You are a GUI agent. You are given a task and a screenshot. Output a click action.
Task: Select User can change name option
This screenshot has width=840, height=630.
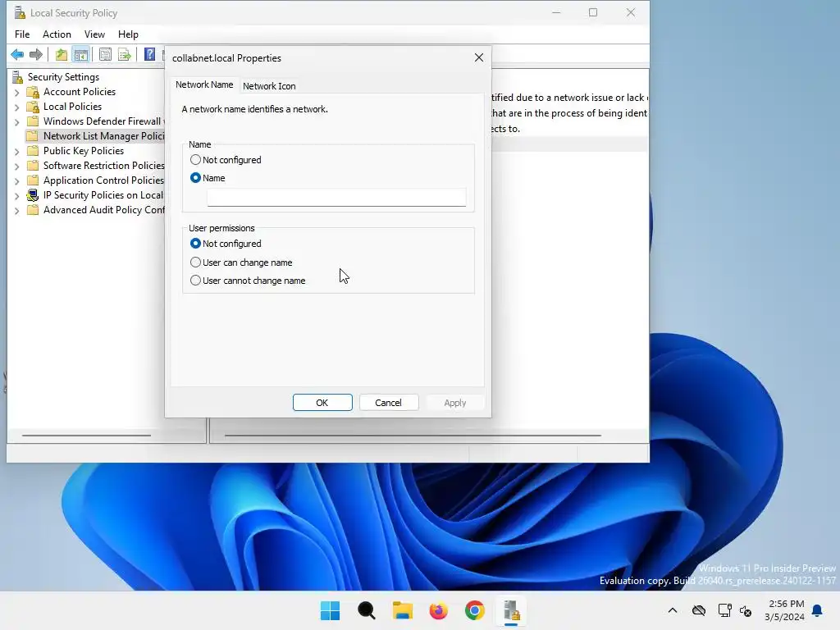click(195, 262)
